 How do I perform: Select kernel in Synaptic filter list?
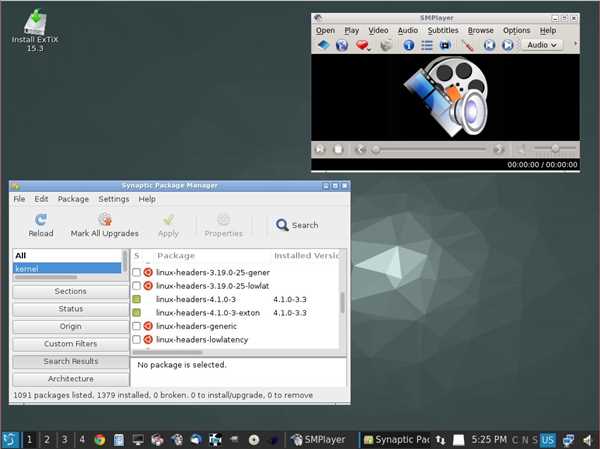pyautogui.click(x=67, y=269)
